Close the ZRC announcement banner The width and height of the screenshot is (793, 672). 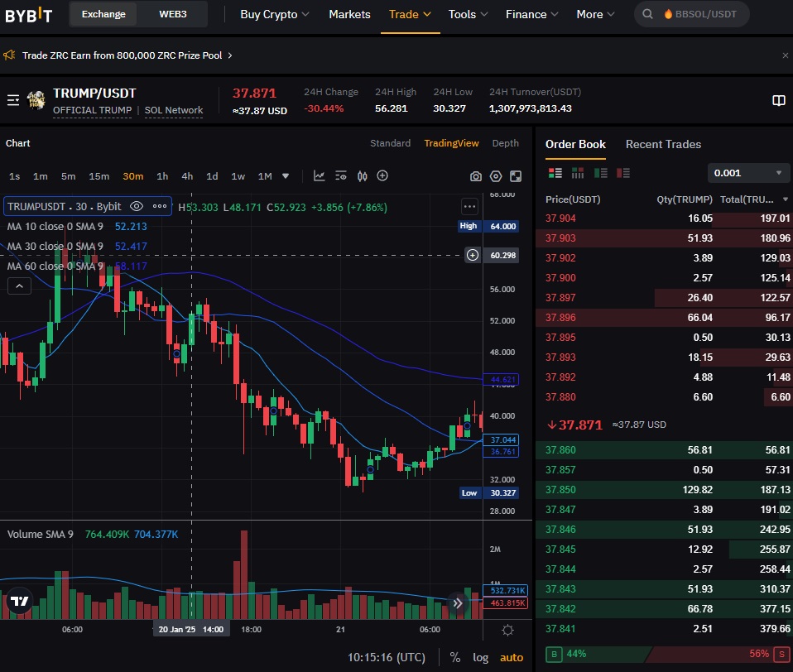pyautogui.click(x=785, y=55)
